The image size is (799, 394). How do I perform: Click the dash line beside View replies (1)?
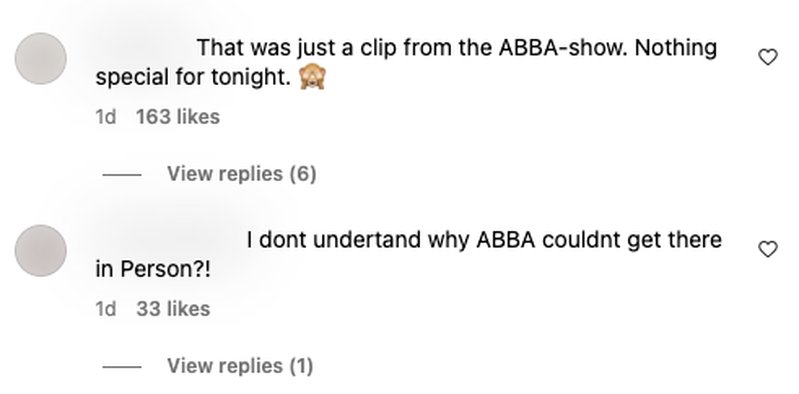click(x=122, y=366)
